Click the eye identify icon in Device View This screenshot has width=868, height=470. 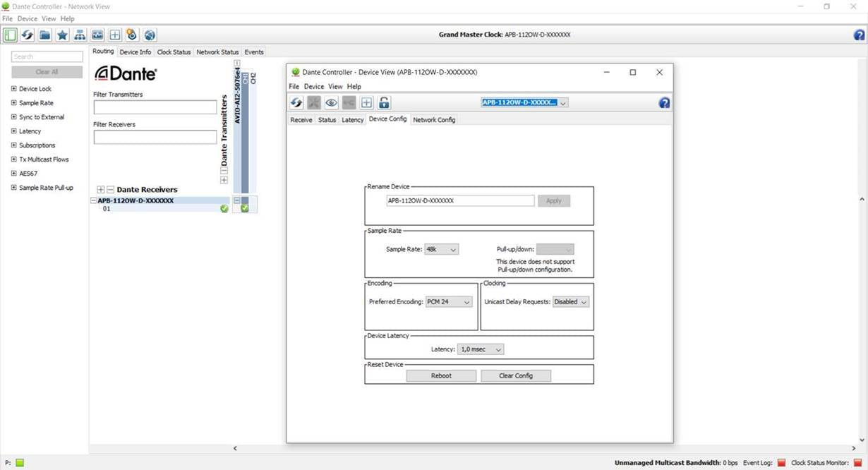click(x=331, y=103)
